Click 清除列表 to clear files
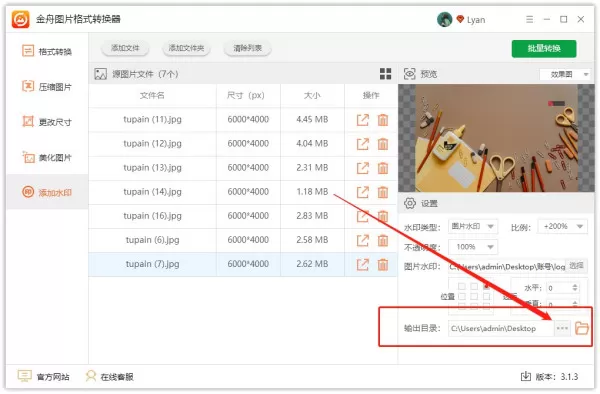 pyautogui.click(x=248, y=48)
